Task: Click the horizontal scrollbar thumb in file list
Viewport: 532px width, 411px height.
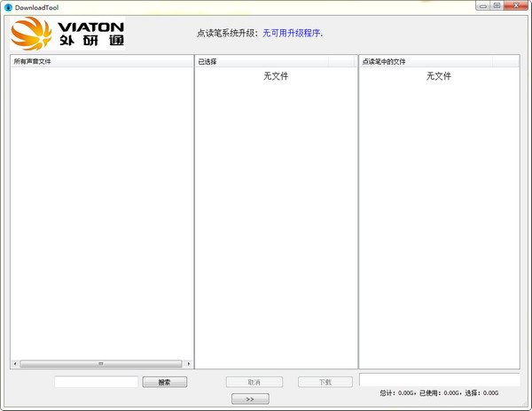Action: [101, 364]
